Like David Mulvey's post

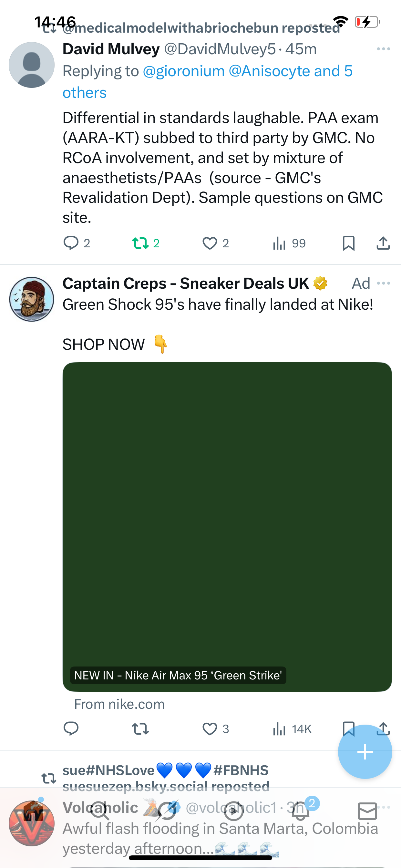[210, 243]
